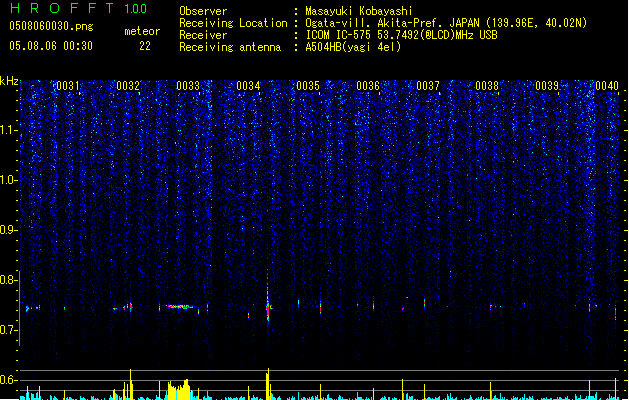Select the ICOM IC-575 receiver description
Viewport: 629px width, 400px height.
pyautogui.click(x=402, y=35)
